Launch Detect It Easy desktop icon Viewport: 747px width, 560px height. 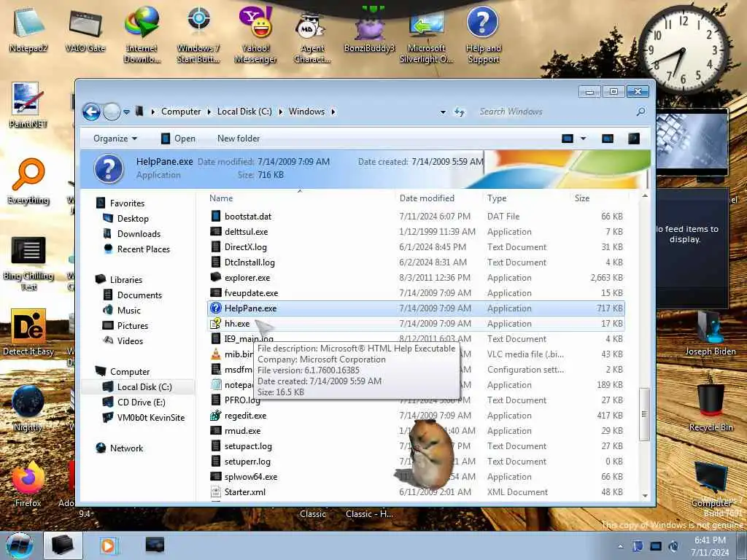[x=28, y=332]
